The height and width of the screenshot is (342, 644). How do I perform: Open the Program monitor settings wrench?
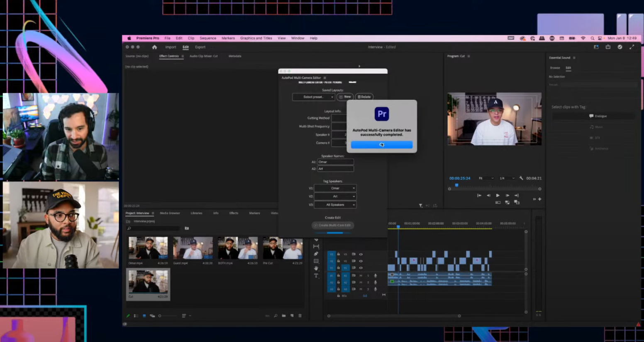521,178
